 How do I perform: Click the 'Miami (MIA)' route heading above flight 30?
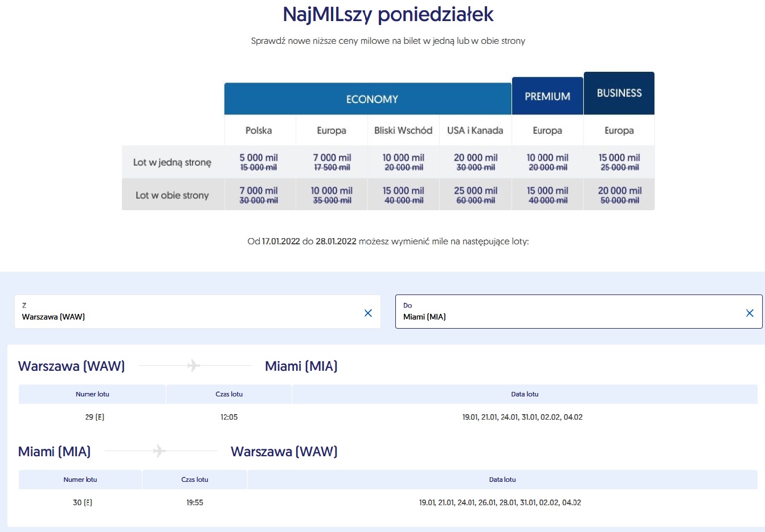pyautogui.click(x=55, y=452)
